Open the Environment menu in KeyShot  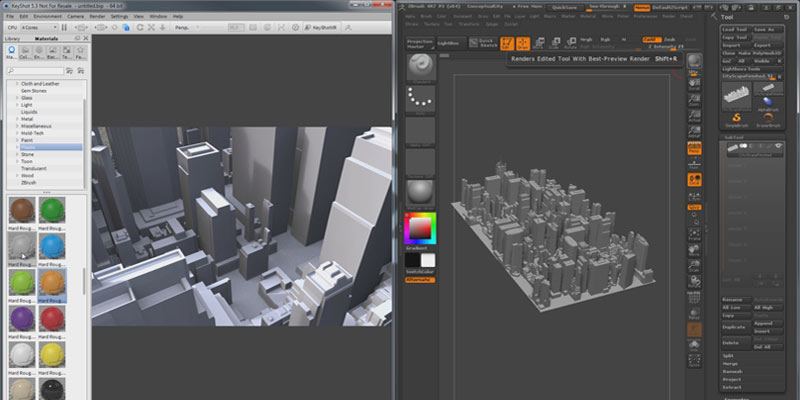click(47, 16)
